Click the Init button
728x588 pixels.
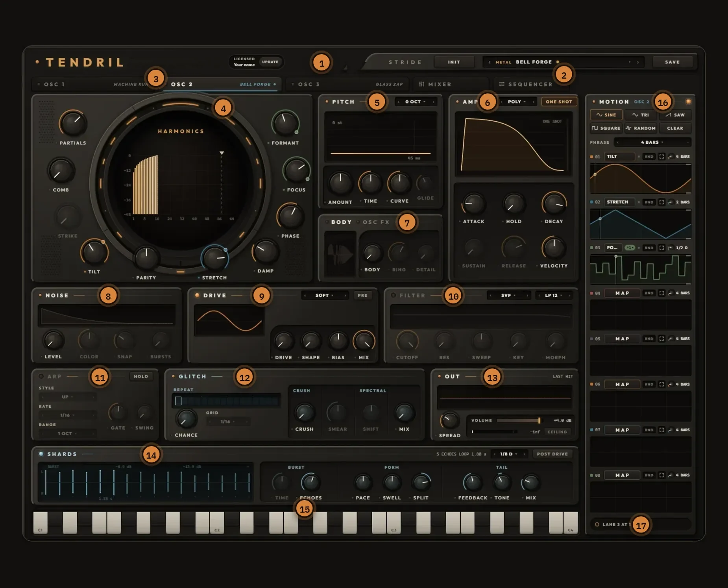[x=454, y=62]
